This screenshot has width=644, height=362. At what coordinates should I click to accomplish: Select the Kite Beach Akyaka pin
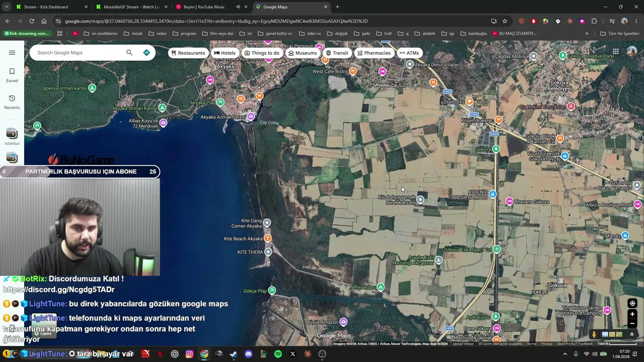(268, 238)
